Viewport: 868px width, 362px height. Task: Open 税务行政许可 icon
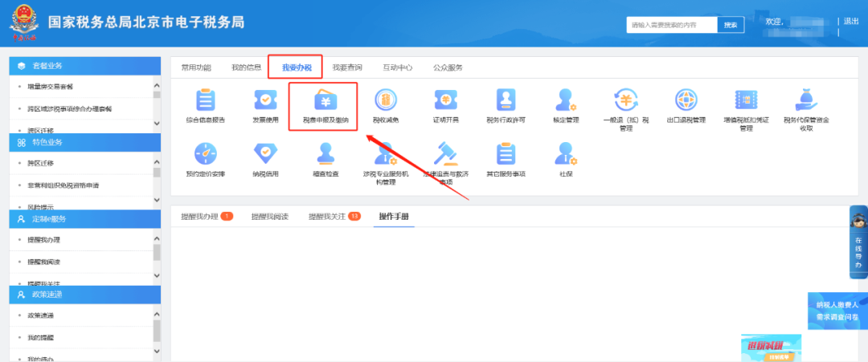pyautogui.click(x=506, y=100)
